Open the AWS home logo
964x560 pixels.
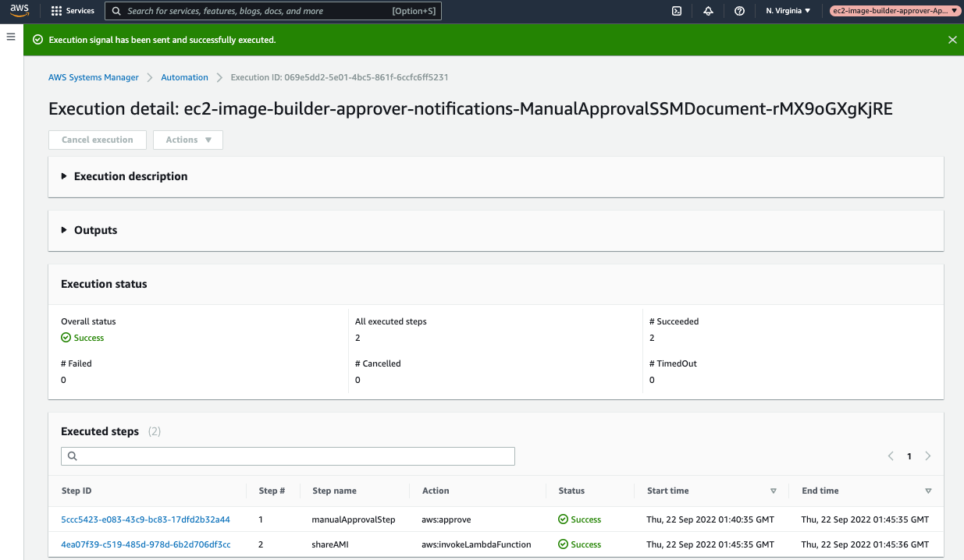point(20,11)
